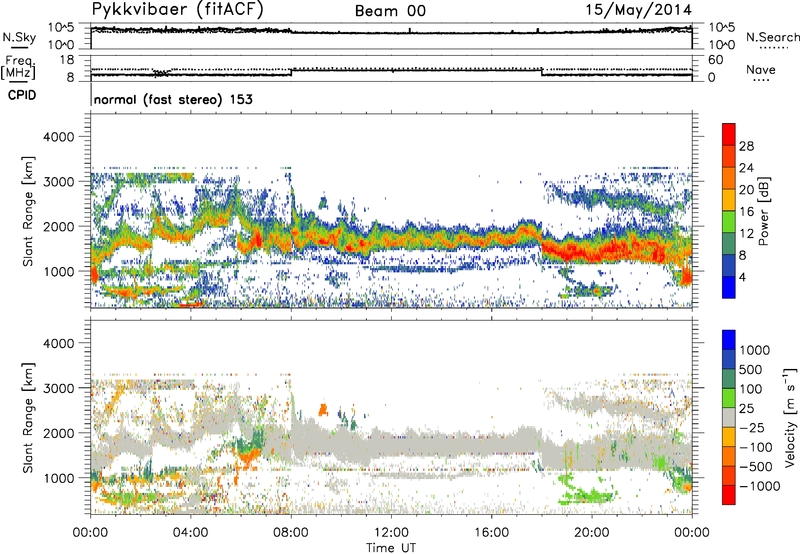Click the "Pykkvibaer (fitACF)" plot title

[178, 10]
